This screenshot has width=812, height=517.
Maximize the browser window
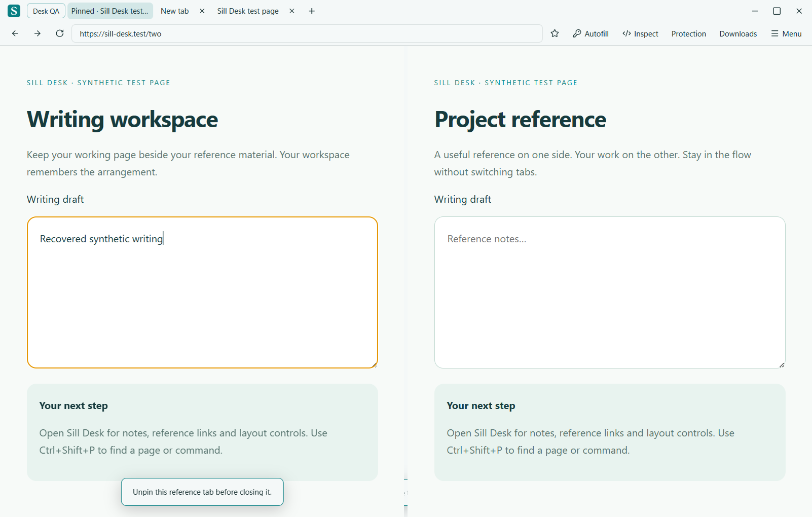[777, 11]
